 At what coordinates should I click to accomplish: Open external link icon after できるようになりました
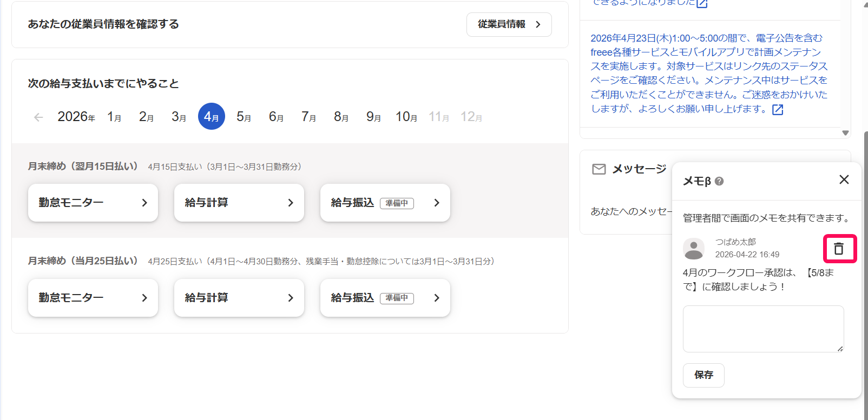pyautogui.click(x=702, y=3)
